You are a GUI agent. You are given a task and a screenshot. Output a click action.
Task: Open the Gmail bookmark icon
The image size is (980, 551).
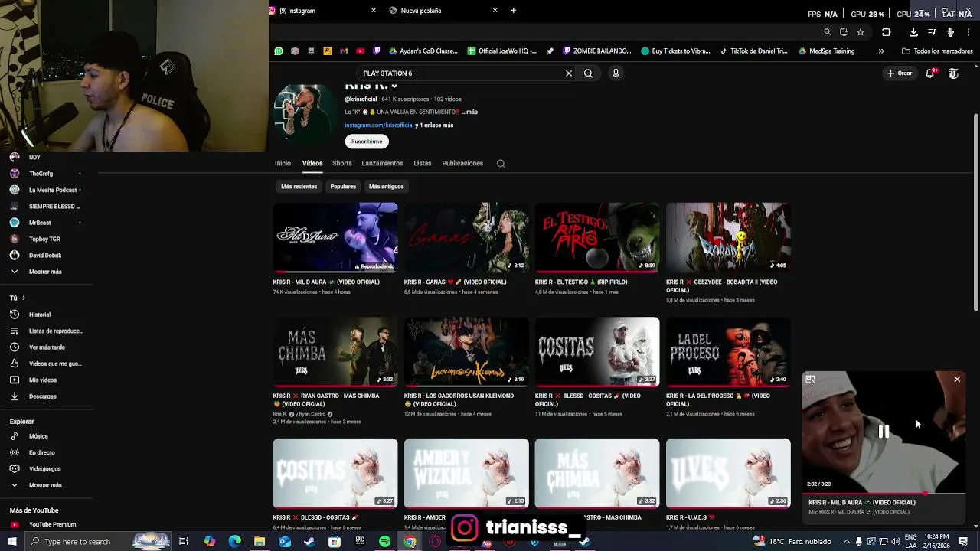(x=344, y=51)
